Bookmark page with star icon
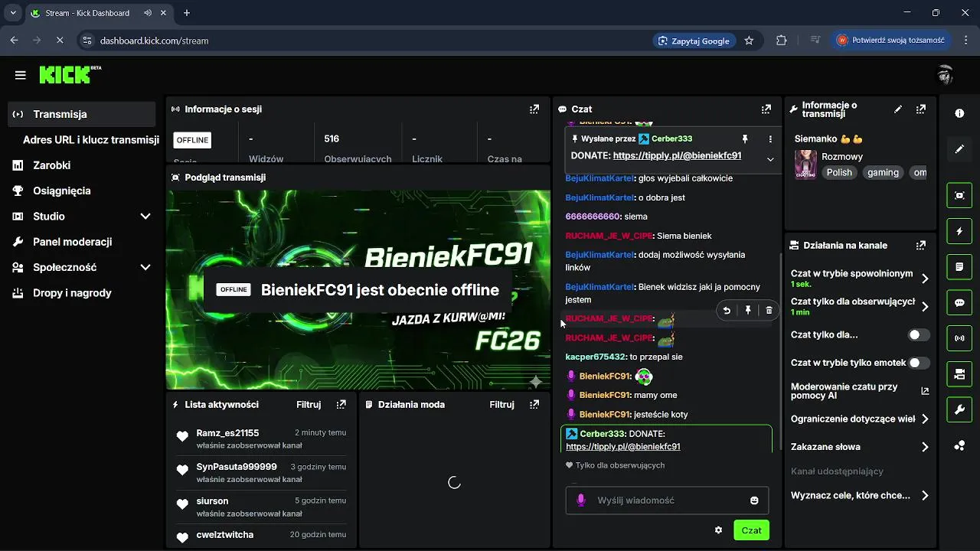 click(749, 41)
